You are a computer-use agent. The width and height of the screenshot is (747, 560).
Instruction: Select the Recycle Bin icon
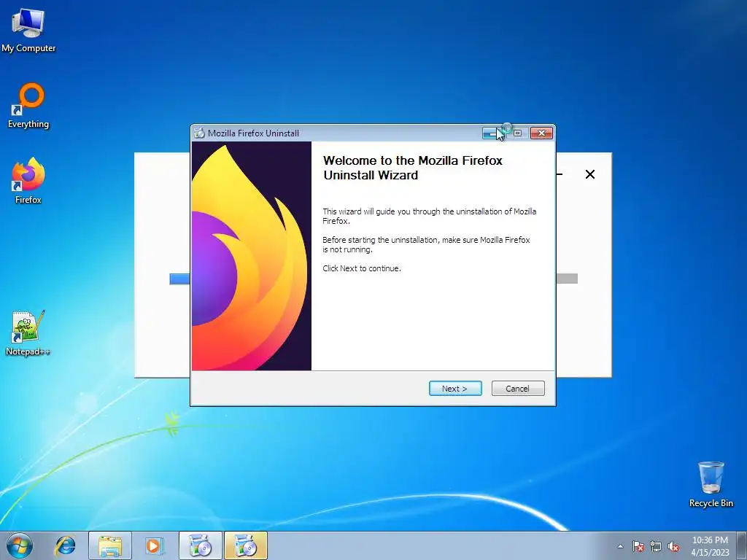(711, 484)
